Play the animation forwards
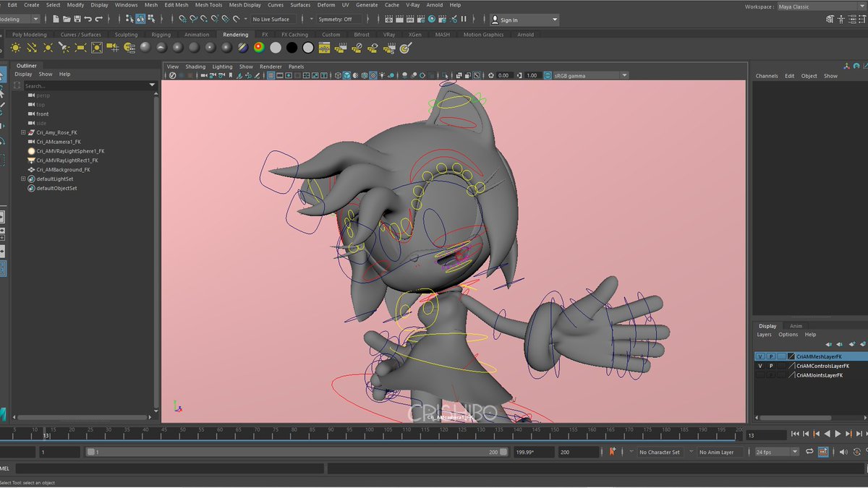The height and width of the screenshot is (488, 868). coord(838,434)
